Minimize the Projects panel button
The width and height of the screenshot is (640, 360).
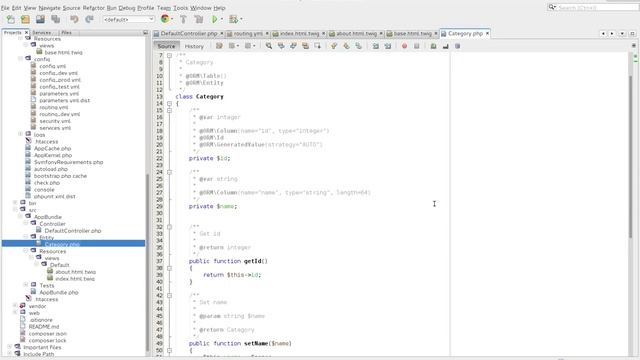tap(145, 32)
